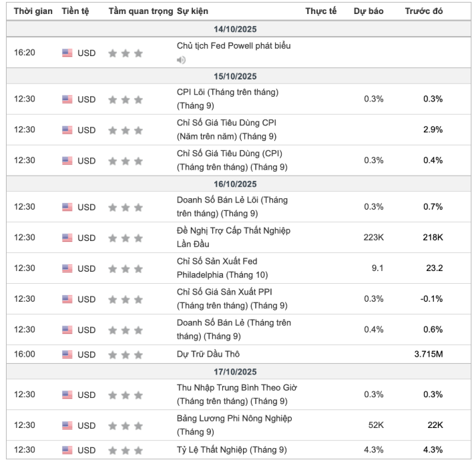Click the US flag in the Powell speech row
The height and width of the screenshot is (462, 476).
[67, 53]
